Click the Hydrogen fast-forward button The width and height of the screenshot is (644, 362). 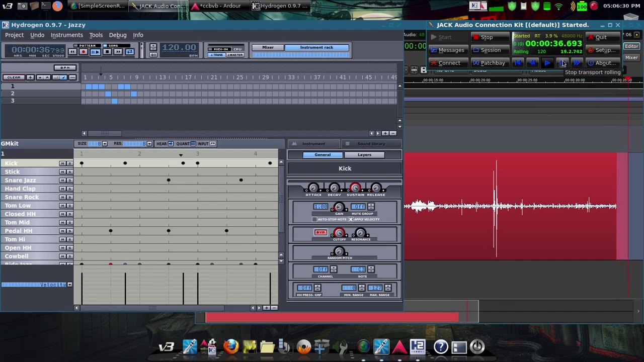[x=118, y=52]
